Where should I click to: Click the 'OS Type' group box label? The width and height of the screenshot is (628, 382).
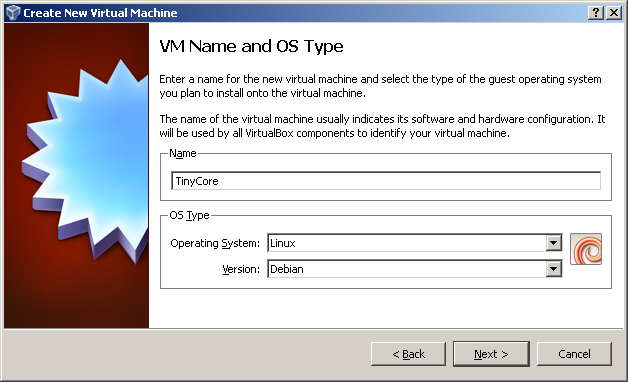coord(189,215)
